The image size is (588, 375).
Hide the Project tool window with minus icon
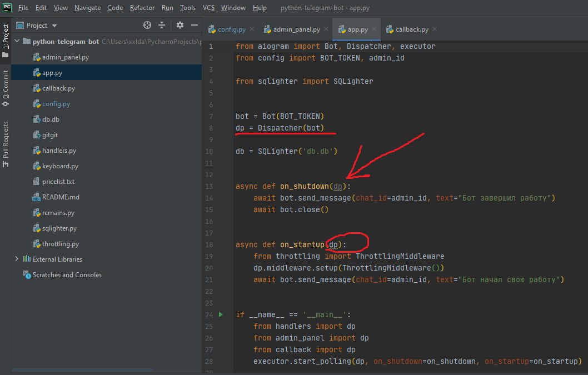[193, 25]
